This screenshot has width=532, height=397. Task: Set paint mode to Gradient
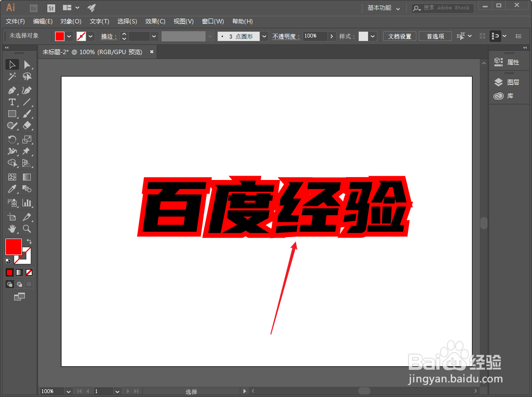[x=20, y=272]
